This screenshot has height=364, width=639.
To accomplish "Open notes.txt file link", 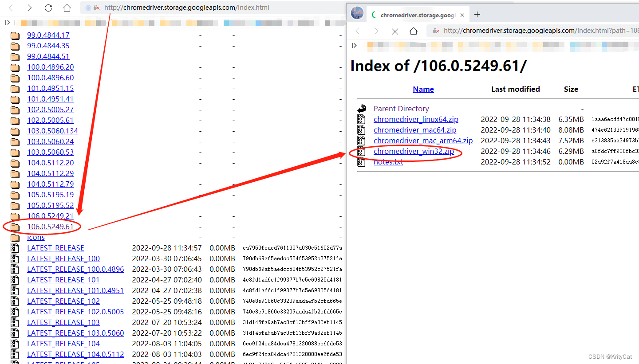I will click(388, 162).
